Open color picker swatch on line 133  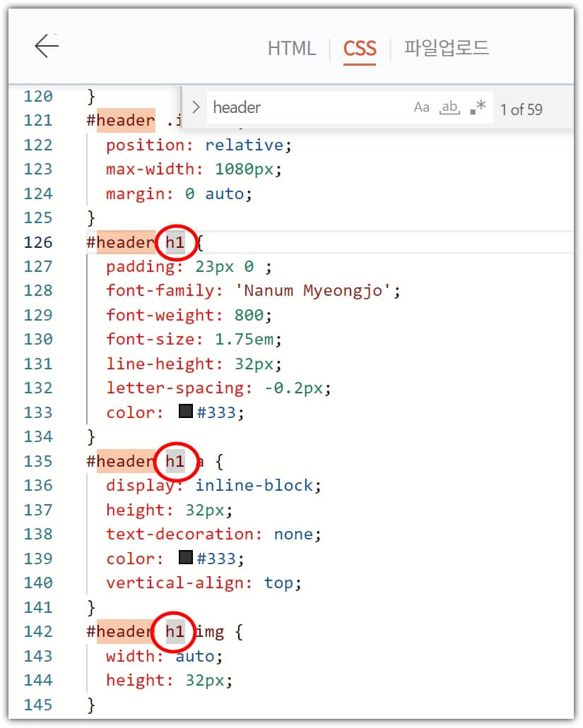[186, 411]
